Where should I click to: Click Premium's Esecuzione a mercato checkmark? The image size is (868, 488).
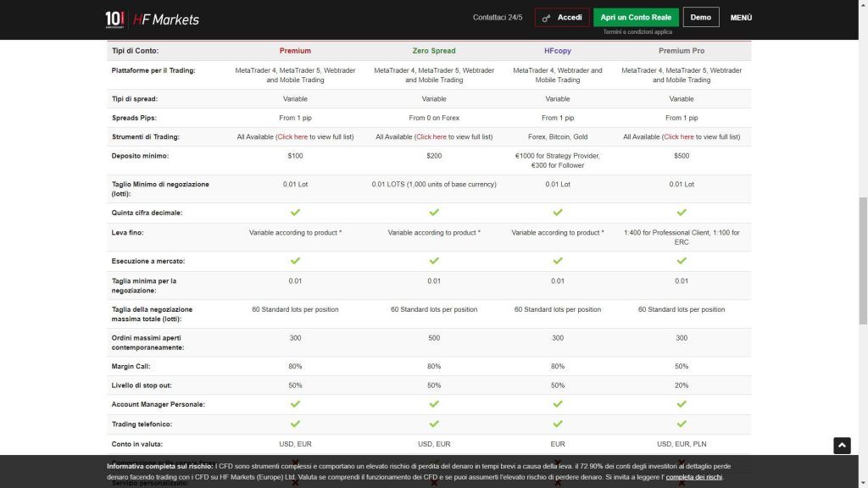coord(295,261)
